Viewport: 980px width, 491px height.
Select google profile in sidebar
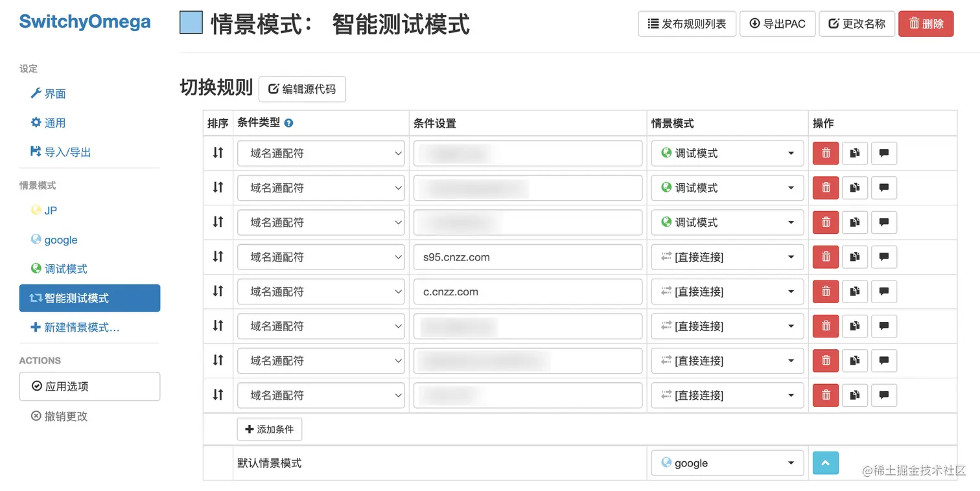[x=89, y=240]
